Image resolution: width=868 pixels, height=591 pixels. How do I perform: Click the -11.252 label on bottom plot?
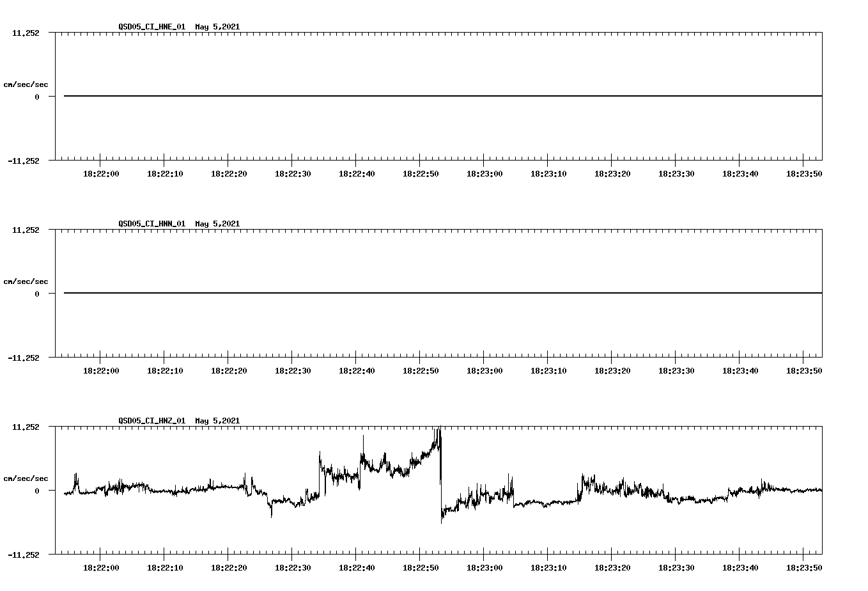click(23, 554)
